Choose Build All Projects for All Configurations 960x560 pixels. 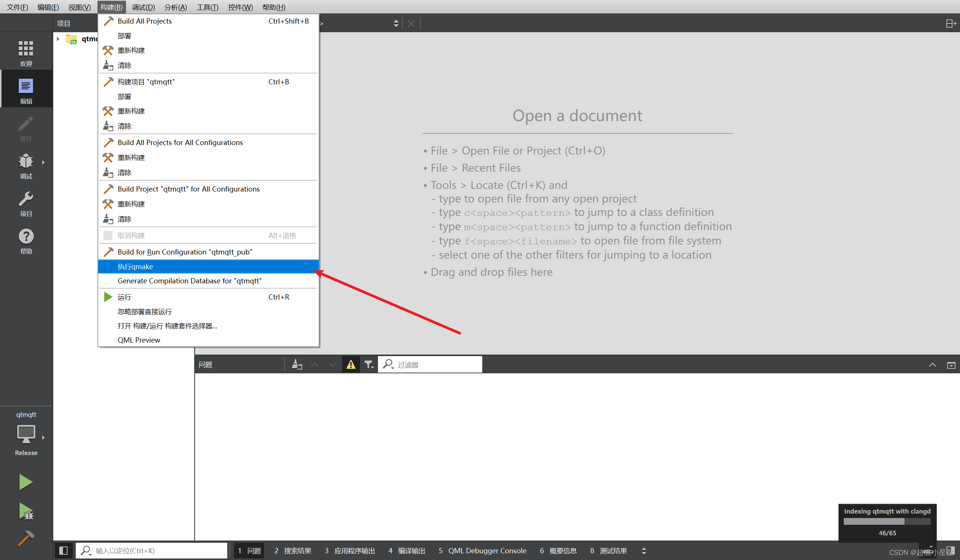(x=208, y=142)
